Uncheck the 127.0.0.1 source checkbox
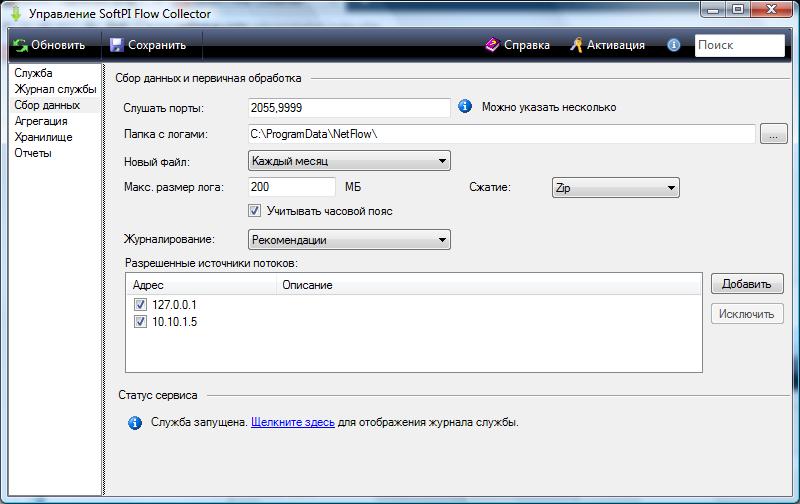800x504 pixels. click(x=140, y=305)
